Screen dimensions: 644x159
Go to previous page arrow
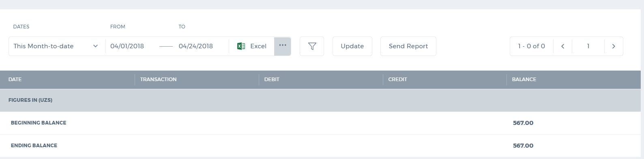pos(562,46)
